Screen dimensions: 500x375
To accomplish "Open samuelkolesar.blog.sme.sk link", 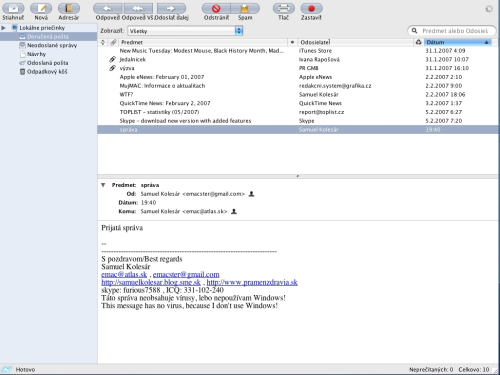I will [151, 282].
